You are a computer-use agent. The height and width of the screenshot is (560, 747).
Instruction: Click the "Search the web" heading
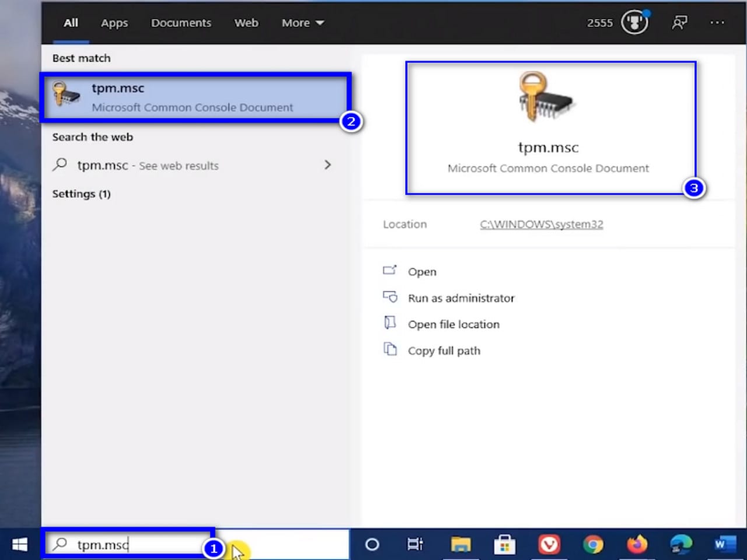(x=92, y=137)
